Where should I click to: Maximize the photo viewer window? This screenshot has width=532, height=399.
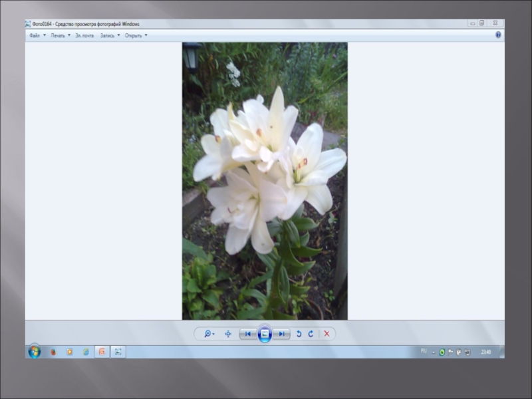point(482,23)
